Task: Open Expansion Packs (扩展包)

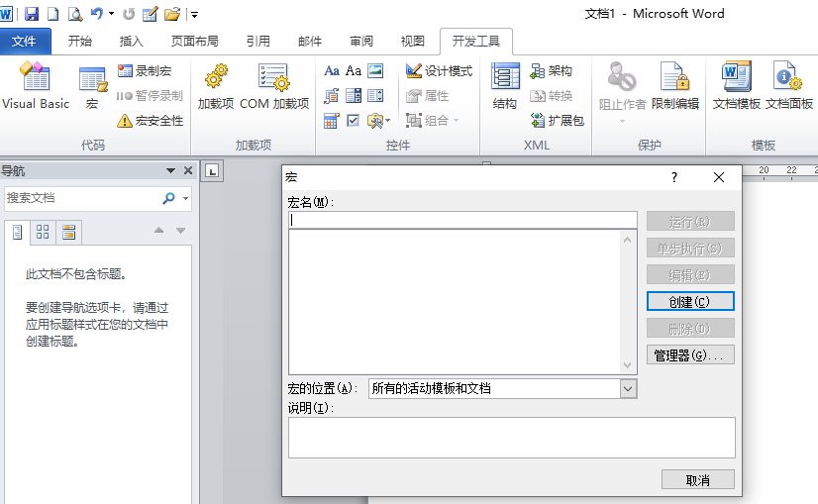Action: (x=557, y=121)
